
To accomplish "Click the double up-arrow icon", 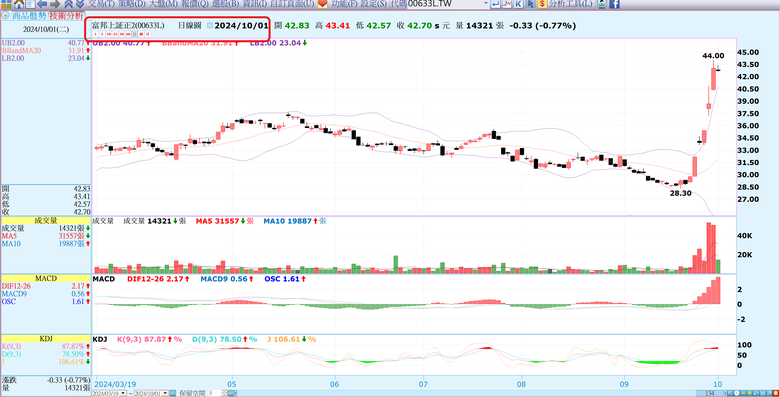I will 68,4.
